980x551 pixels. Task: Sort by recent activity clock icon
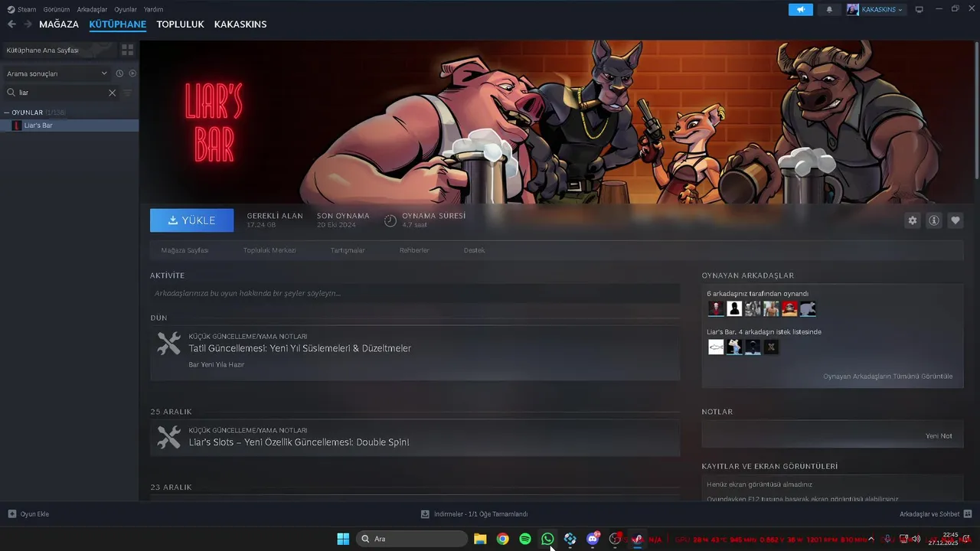click(x=119, y=73)
